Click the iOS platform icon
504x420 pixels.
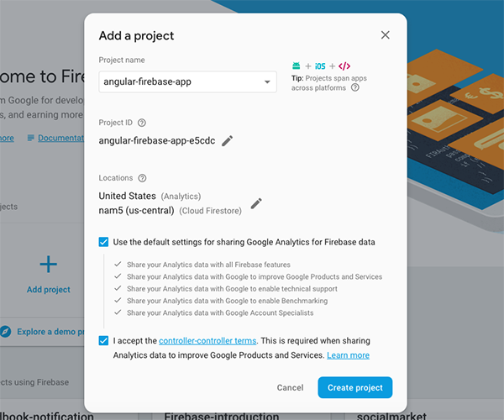tap(320, 66)
